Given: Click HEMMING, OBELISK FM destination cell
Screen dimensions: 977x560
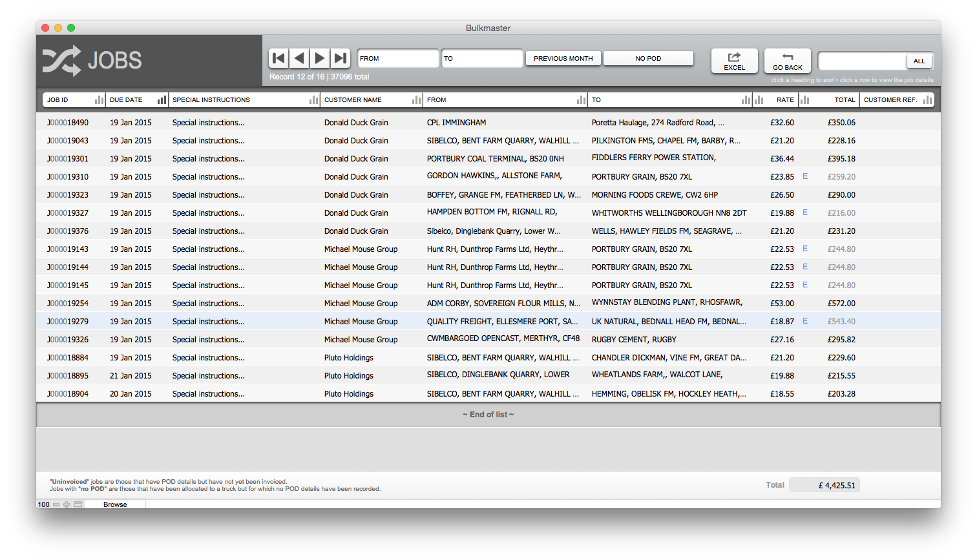Looking at the screenshot, I should click(x=669, y=393).
